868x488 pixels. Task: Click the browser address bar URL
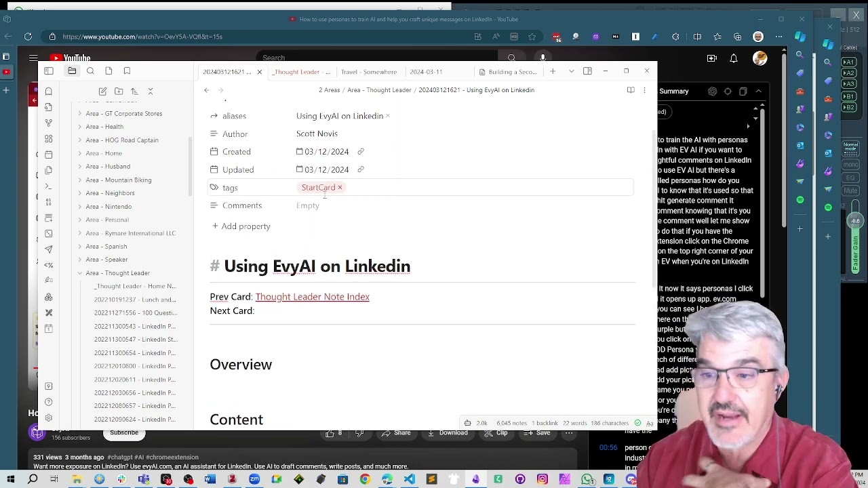click(142, 37)
